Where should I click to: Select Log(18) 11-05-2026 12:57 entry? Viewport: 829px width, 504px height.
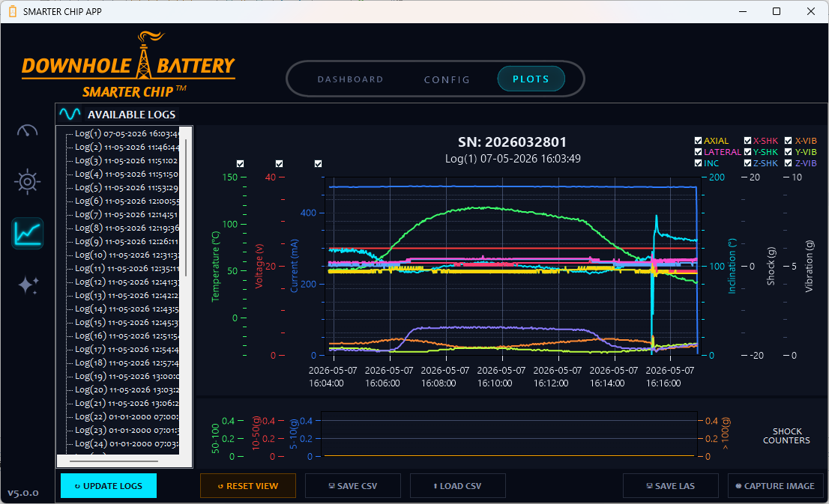127,362
